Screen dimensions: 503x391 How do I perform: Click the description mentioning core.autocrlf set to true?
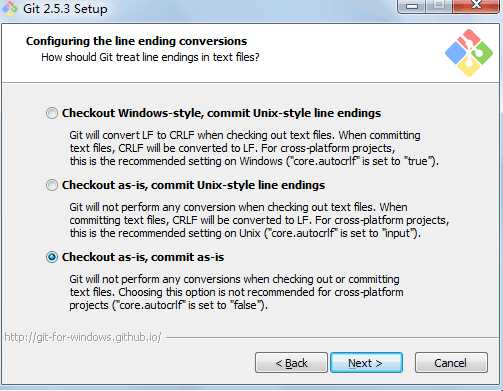[254, 148]
